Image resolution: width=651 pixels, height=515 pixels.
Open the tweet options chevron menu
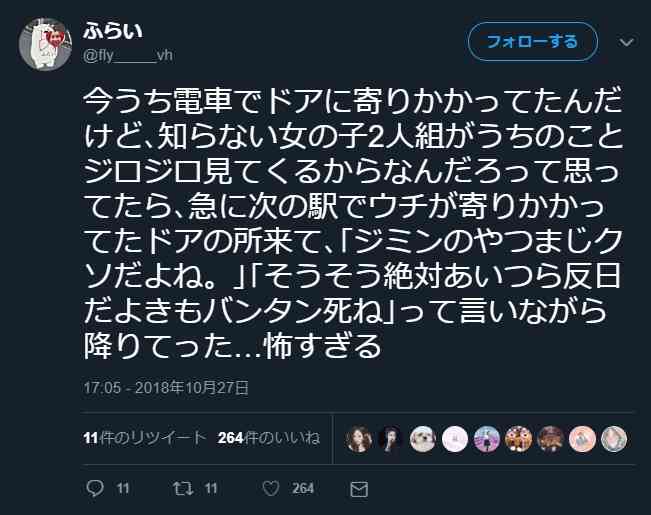(627, 42)
